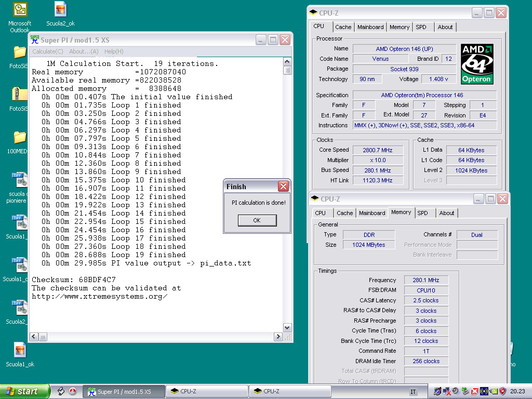The image size is (532, 399).
Task: Click the red quick launch icon
Action: pos(73,391)
